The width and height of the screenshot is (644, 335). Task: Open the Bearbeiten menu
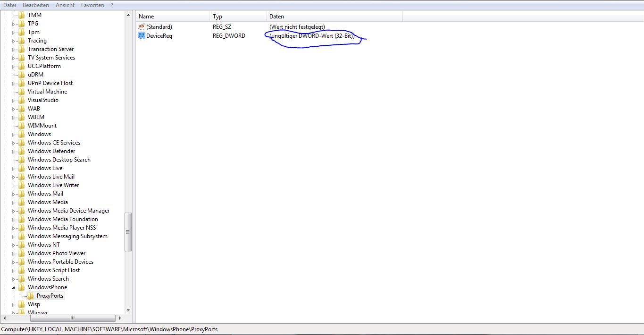36,5
